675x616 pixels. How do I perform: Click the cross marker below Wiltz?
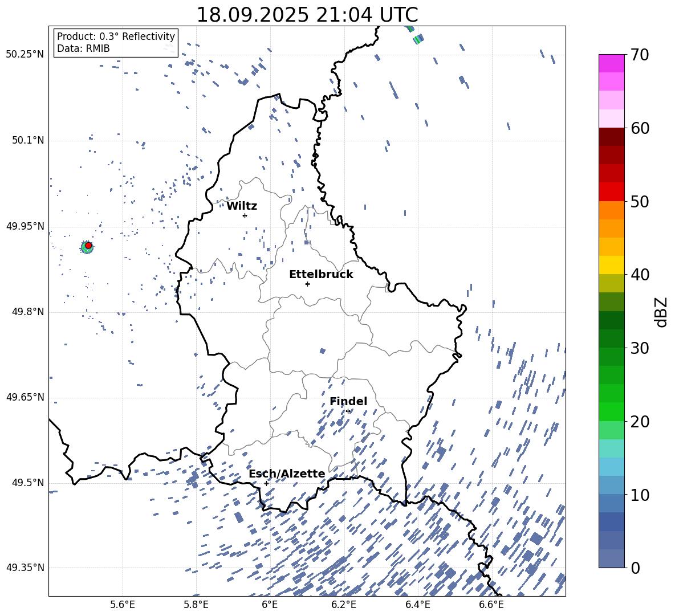[x=245, y=215]
